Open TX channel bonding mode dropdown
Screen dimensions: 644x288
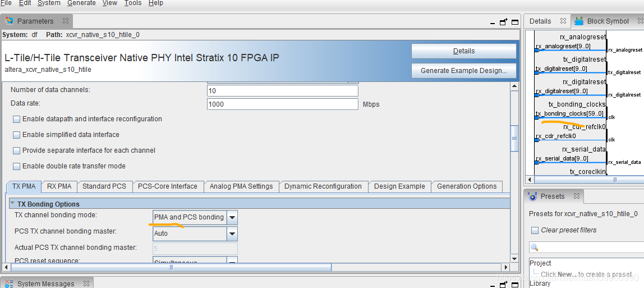pos(232,217)
